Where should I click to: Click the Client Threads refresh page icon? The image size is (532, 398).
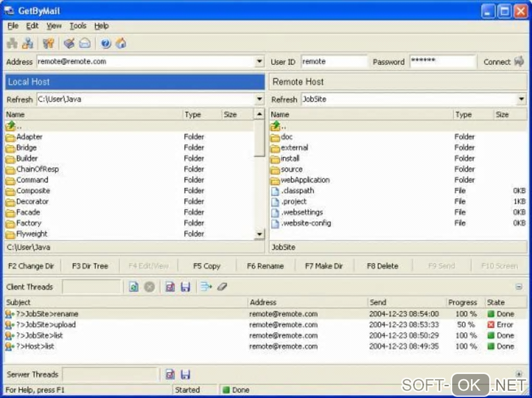134,287
